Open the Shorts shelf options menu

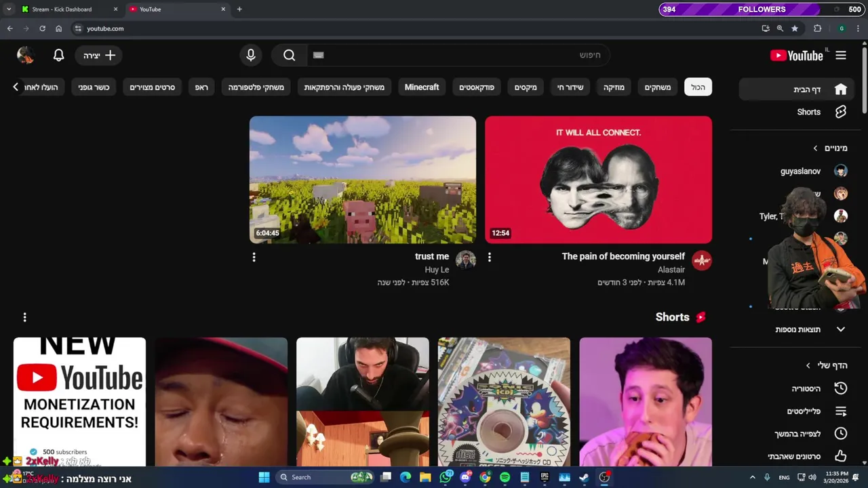coord(25,317)
